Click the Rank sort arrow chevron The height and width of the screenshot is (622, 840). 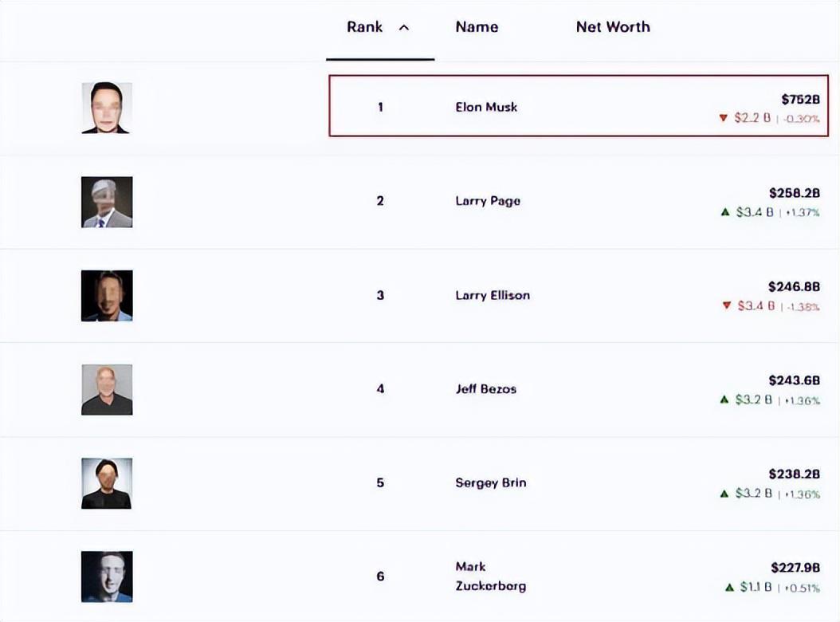(x=403, y=27)
